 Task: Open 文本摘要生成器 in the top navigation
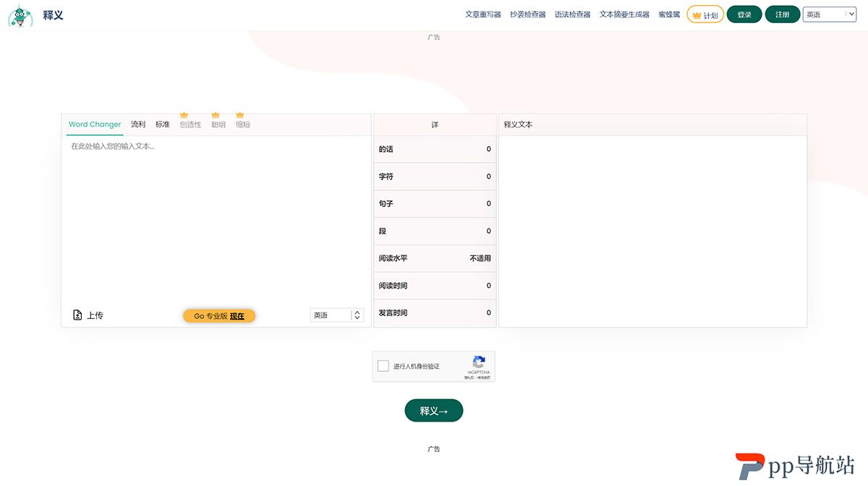click(x=624, y=14)
